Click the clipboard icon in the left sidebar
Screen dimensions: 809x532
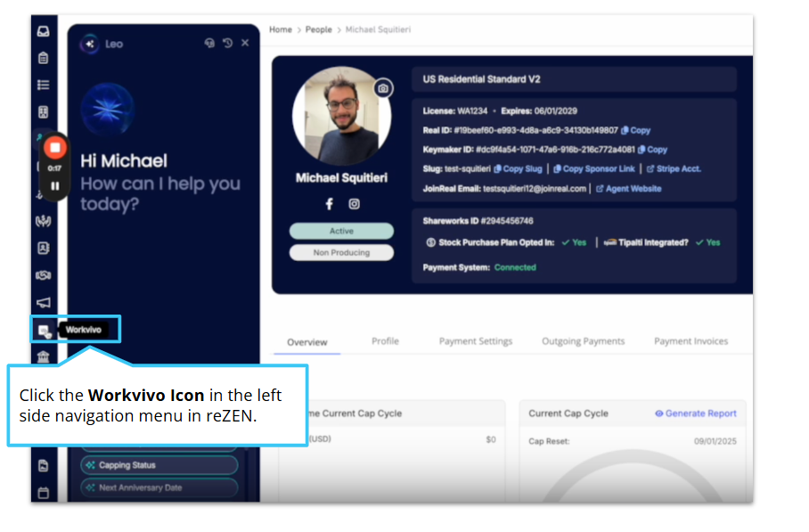[x=44, y=58]
